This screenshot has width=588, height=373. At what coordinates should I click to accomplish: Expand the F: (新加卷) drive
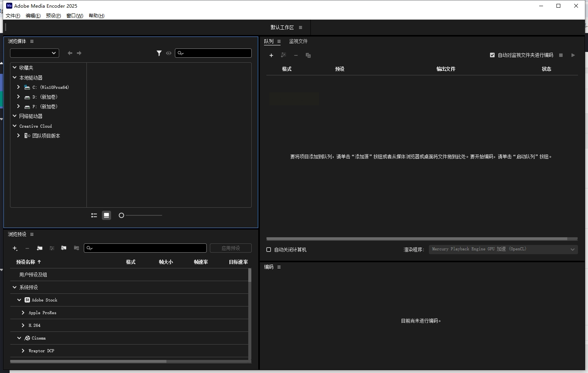tap(18, 106)
